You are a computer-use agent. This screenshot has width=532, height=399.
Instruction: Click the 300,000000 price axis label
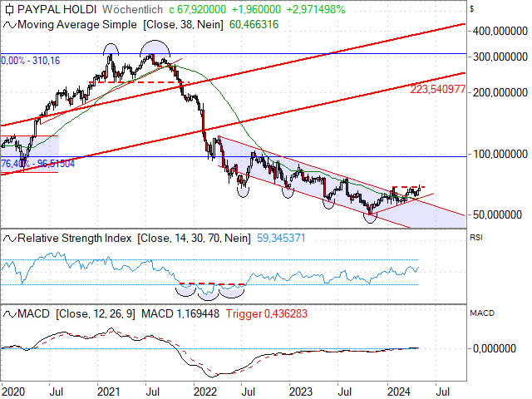(500, 57)
